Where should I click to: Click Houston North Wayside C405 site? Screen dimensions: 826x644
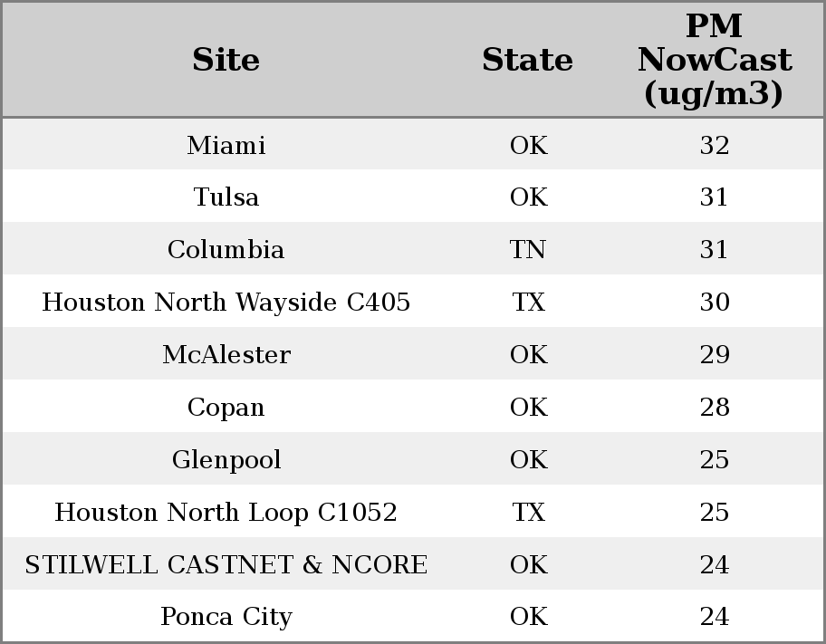click(x=226, y=302)
